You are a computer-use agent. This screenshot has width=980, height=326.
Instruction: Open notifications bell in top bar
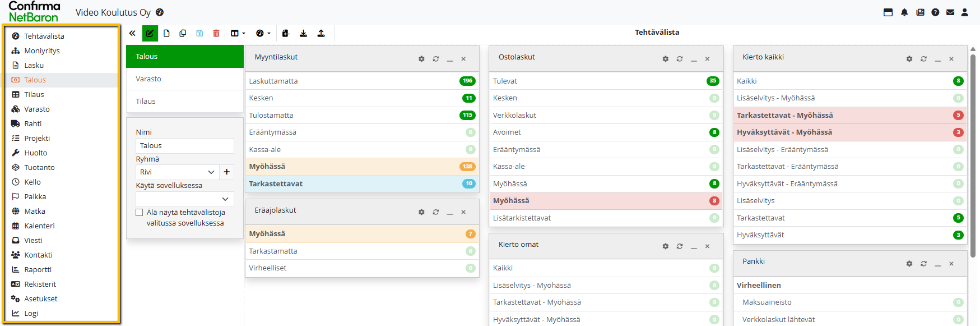click(904, 12)
